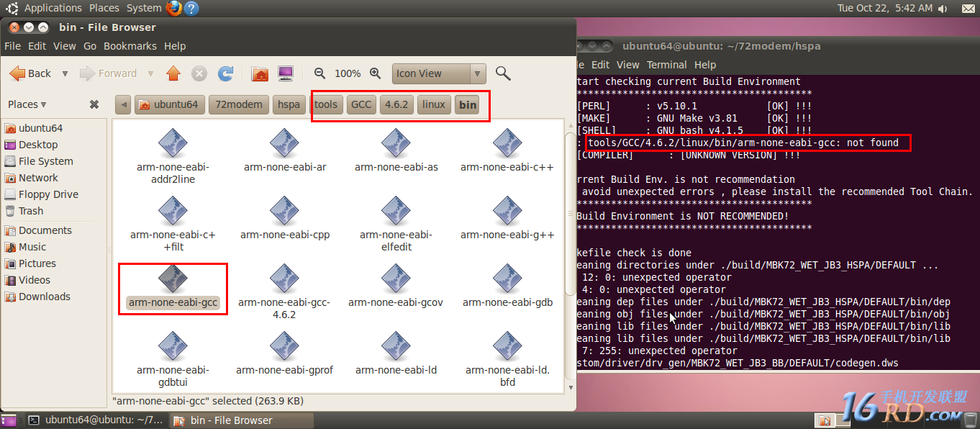980x429 pixels.
Task: Select the arm-none-eabi-cpp file icon
Action: click(285, 211)
